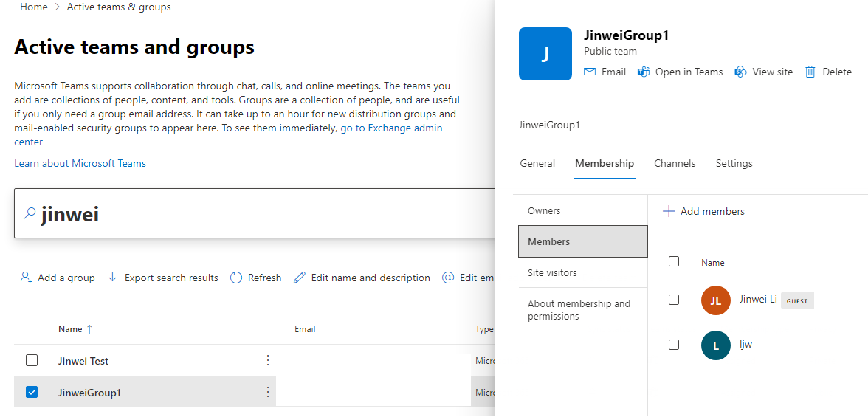
Task: Click the Export search results download icon
Action: 112,278
